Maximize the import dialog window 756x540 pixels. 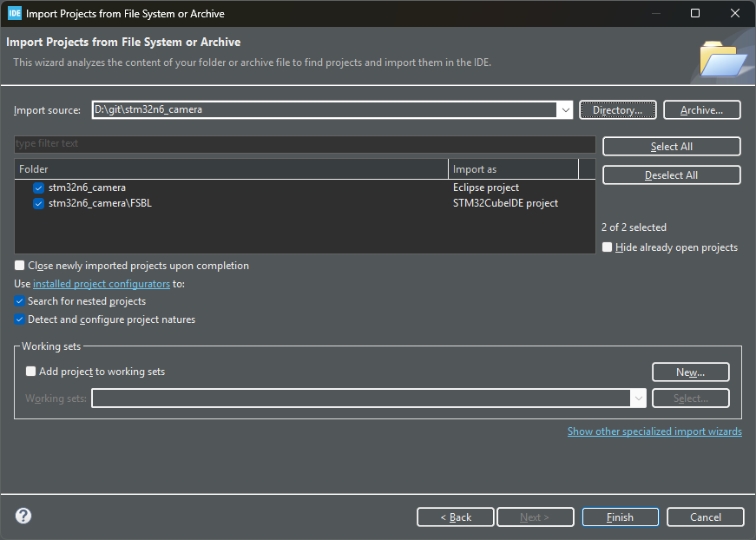coord(694,13)
